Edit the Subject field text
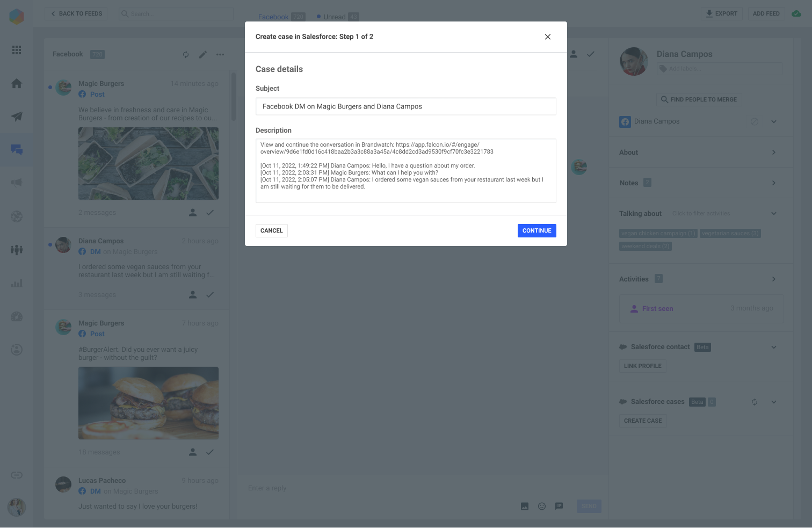Viewport: 812px width, 528px height. [x=406, y=106]
